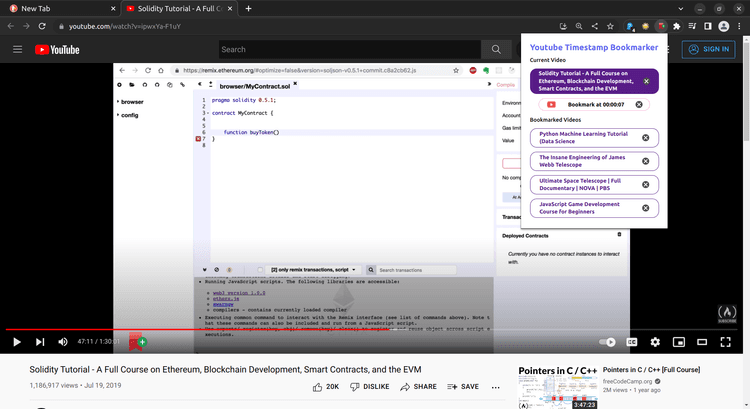Sign in to YouTube
750x409 pixels.
click(x=708, y=49)
